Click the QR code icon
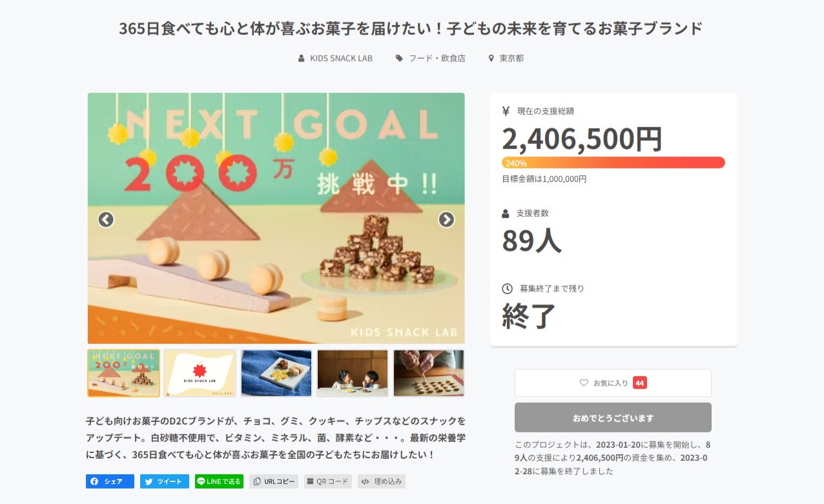Viewport: 824px width, 504px height. [x=310, y=481]
